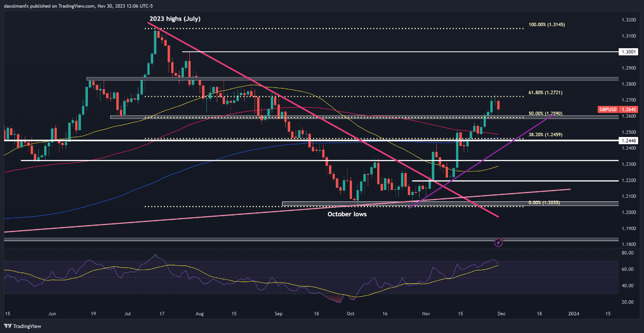Click the 40.00 RSI axis label
This screenshot has height=333, width=644.
pyautogui.click(x=628, y=286)
